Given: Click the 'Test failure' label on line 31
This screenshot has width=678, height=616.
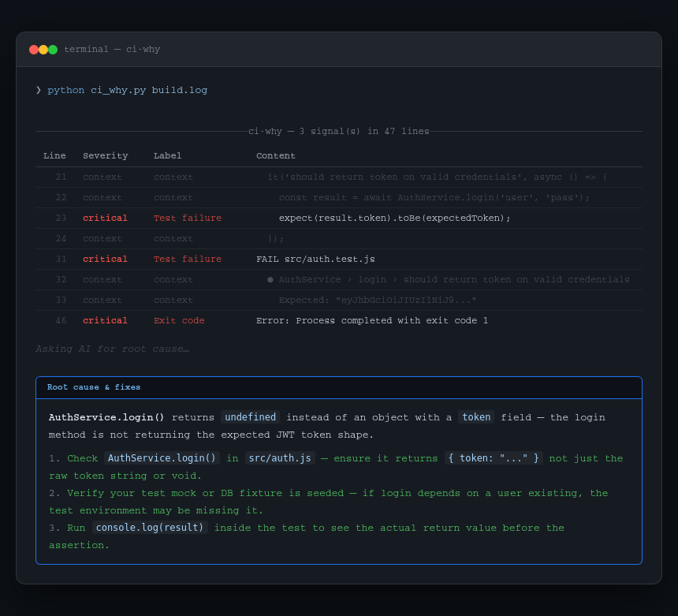Looking at the screenshot, I should pos(187,259).
